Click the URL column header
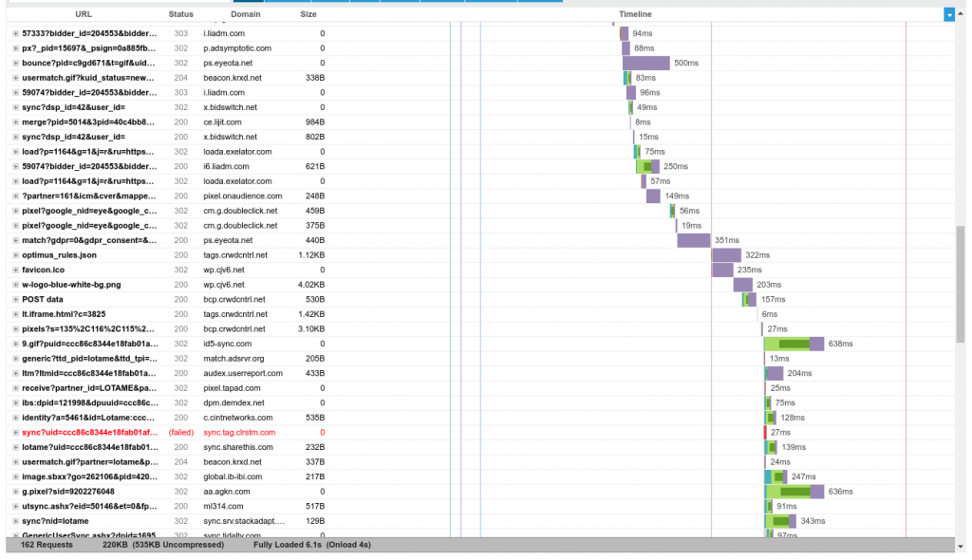Image resolution: width=972 pixels, height=560 pixels. pyautogui.click(x=84, y=14)
